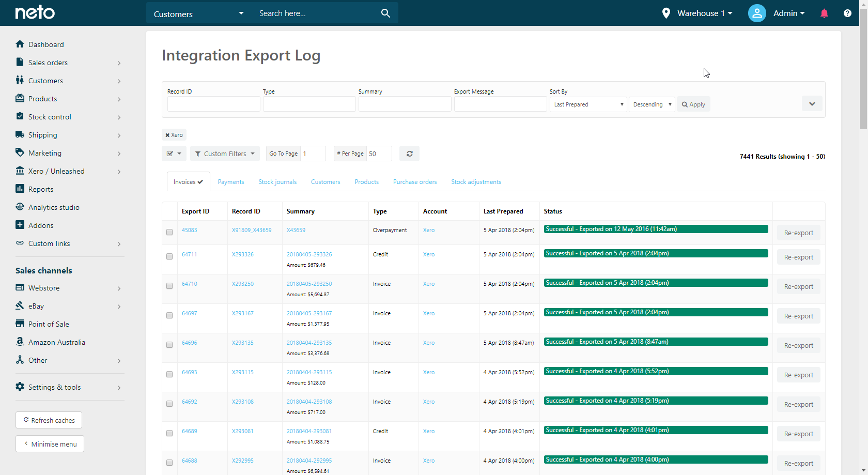Open the Warehouse 1 dropdown
Viewport: 868px width, 475px height.
[705, 13]
